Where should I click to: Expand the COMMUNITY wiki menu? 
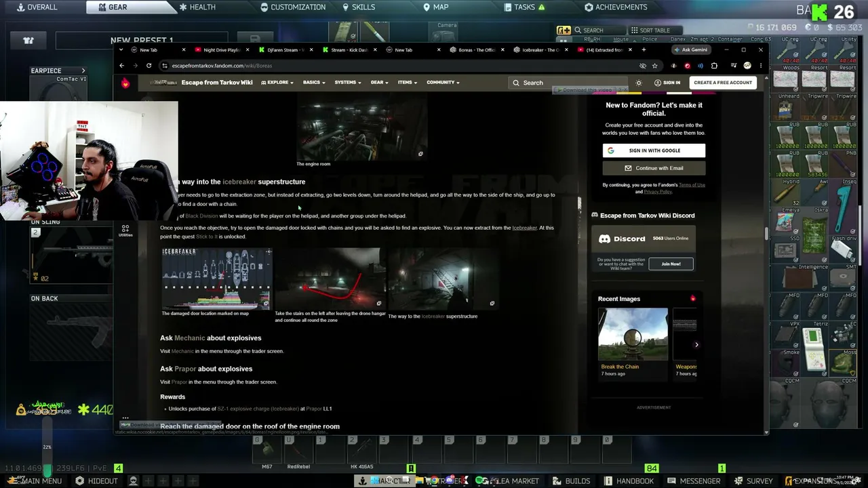pos(443,83)
